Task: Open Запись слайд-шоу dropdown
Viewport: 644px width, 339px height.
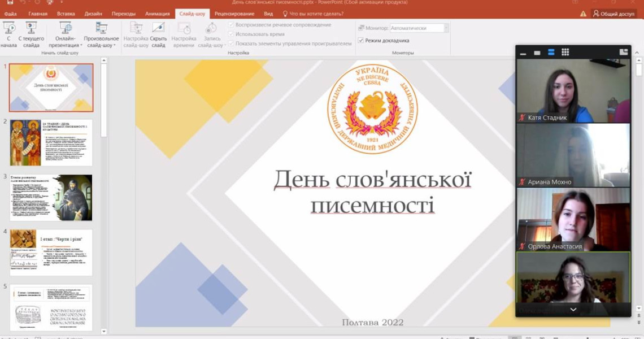Action: (211, 35)
